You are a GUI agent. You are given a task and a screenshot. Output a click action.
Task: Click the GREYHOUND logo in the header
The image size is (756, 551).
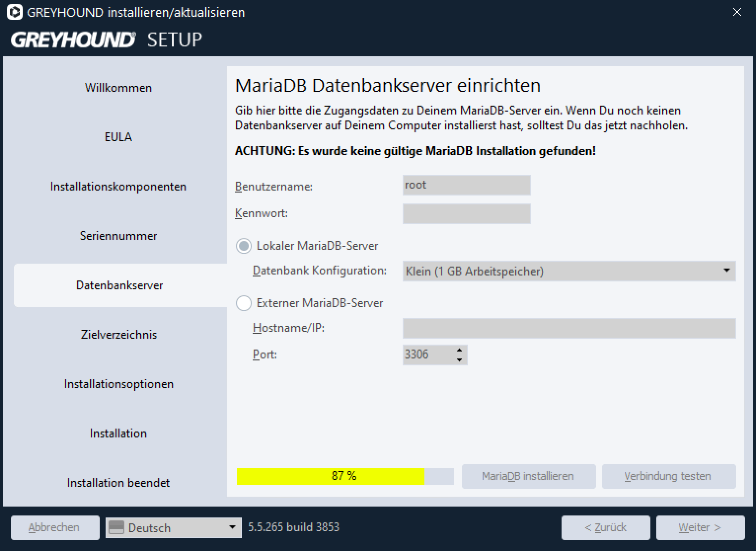pyautogui.click(x=73, y=39)
